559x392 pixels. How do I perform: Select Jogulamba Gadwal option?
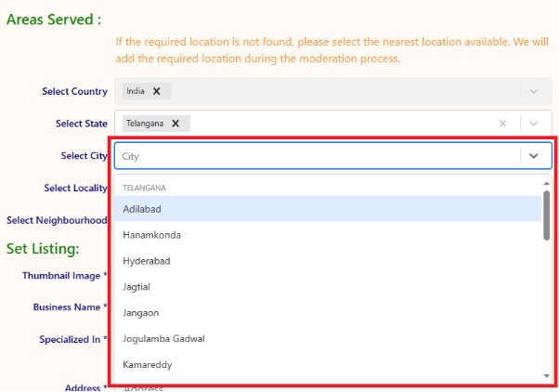point(163,339)
